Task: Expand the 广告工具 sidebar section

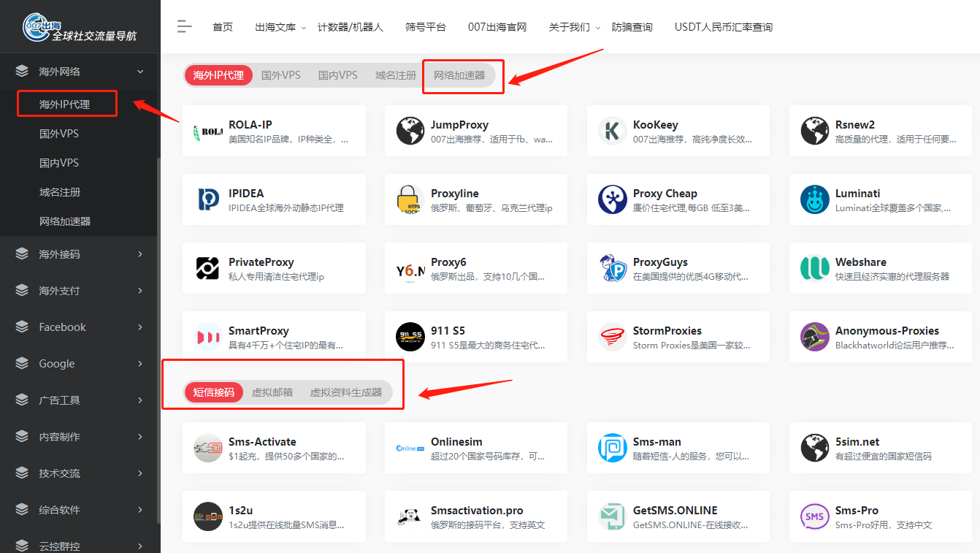Action: point(79,400)
